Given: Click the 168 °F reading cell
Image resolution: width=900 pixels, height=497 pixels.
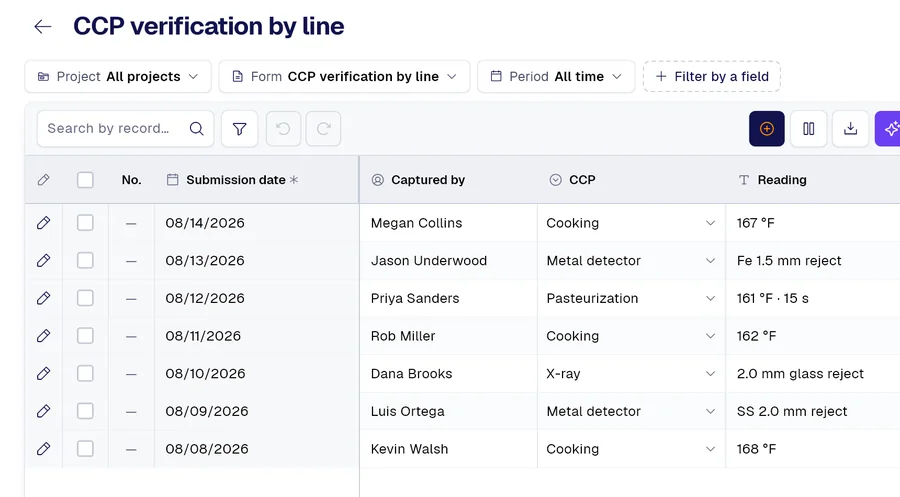Looking at the screenshot, I should [813, 449].
